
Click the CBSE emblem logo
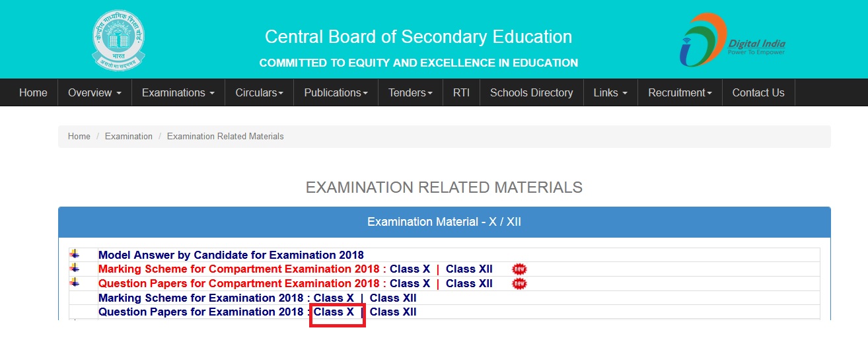[118, 40]
